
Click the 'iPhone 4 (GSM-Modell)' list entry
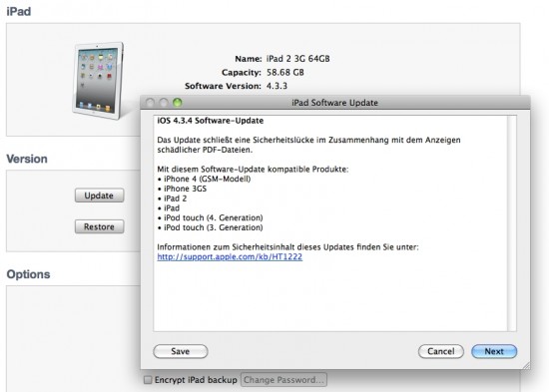207,179
